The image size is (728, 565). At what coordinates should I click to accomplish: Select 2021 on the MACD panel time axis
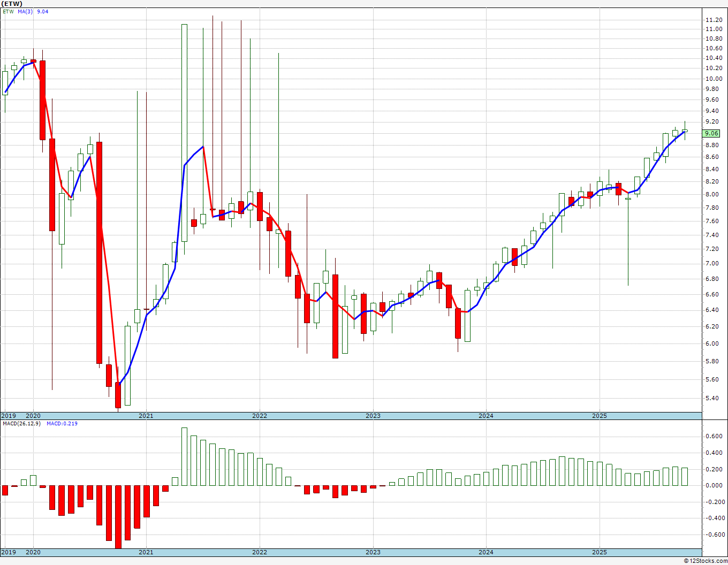coord(146,552)
